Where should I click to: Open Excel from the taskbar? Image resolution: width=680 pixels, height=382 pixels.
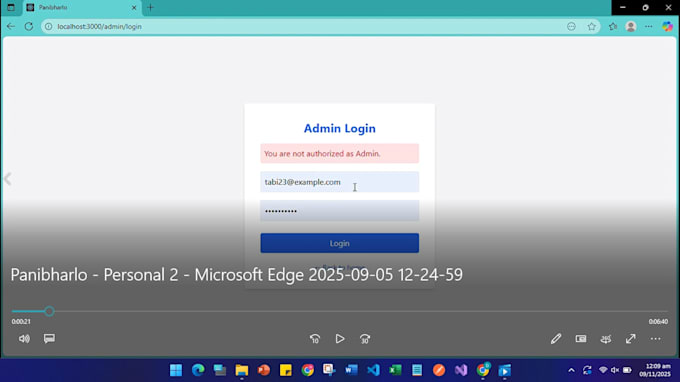coord(395,370)
